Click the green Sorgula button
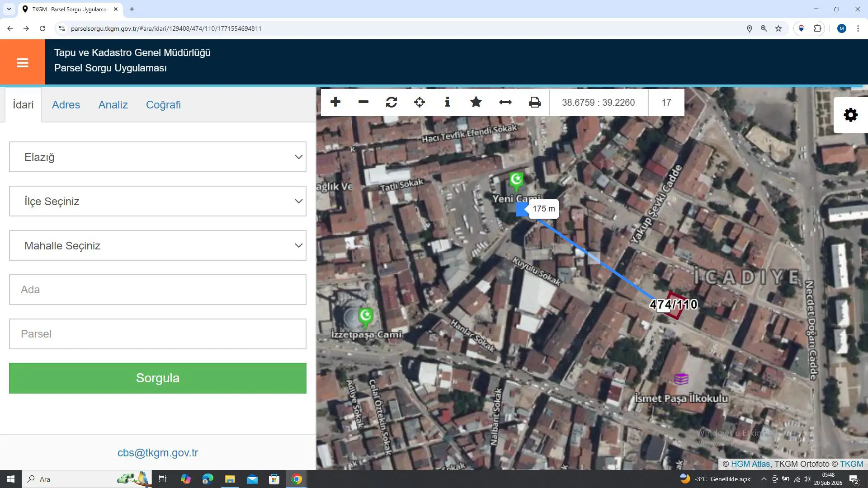This screenshot has height=488, width=868. pyautogui.click(x=158, y=378)
